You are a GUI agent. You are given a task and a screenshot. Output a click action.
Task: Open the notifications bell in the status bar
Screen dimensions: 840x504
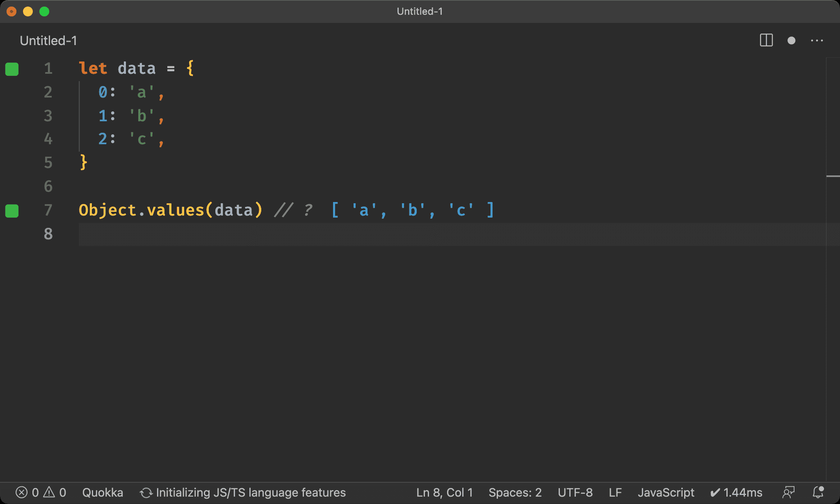[x=818, y=492]
